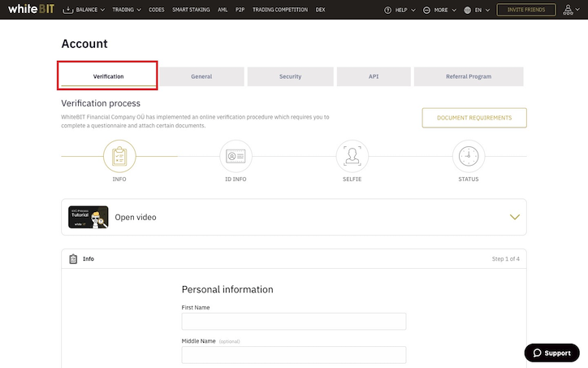
Task: Click the Document Requirements button
Action: 474,118
